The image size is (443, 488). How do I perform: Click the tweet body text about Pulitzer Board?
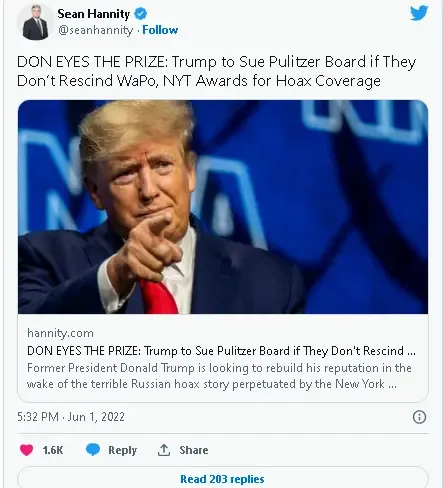click(217, 71)
